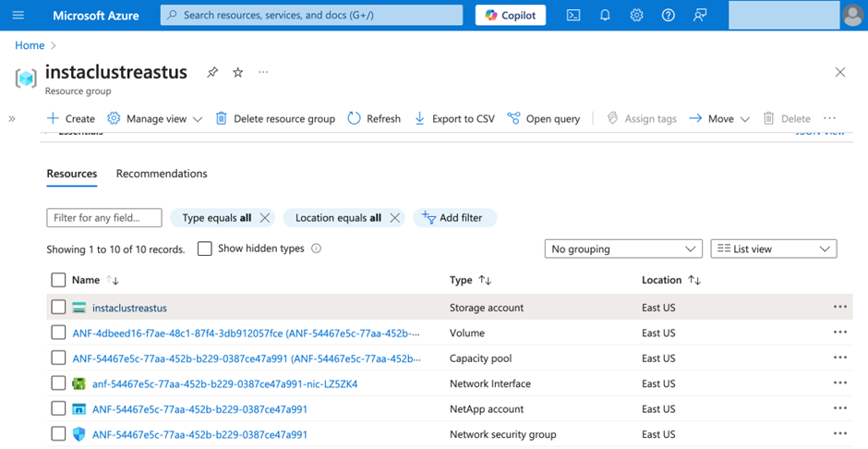Viewport: 868px width, 449px height.
Task: Expand the left navigation pane chevrons
Action: click(x=12, y=118)
